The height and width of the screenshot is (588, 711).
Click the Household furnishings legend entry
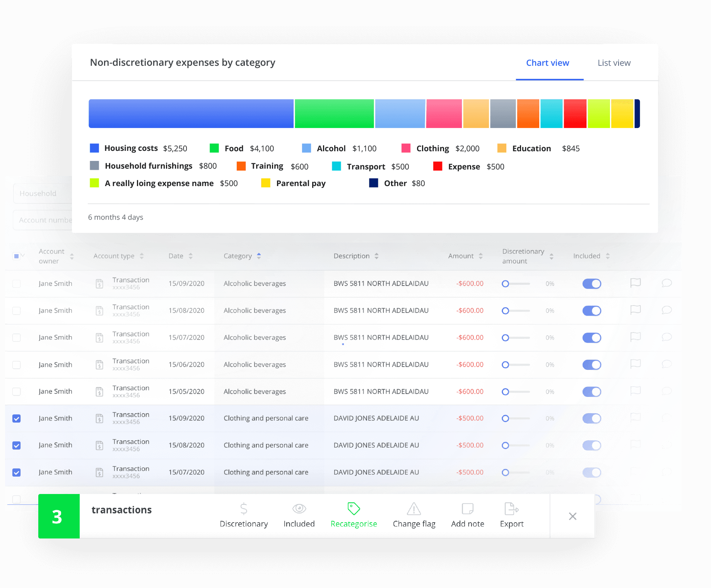click(153, 166)
